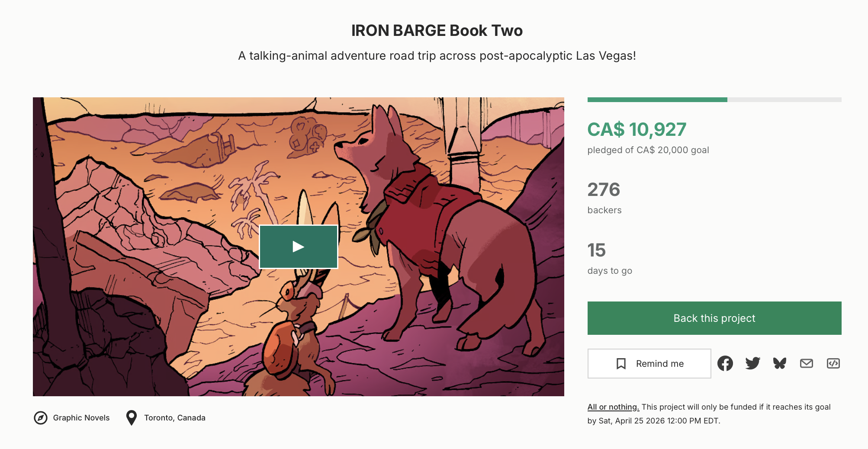868x449 pixels.
Task: Open the Graphic Novels category link
Action: 81,418
